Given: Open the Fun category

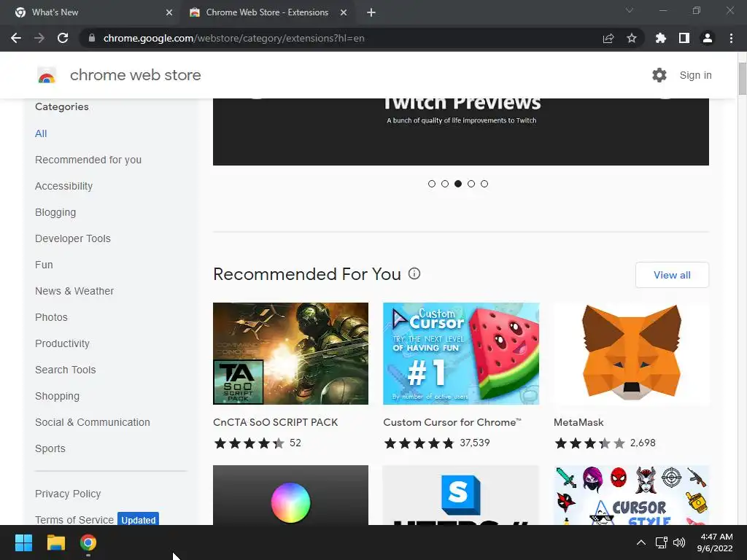Looking at the screenshot, I should tap(44, 265).
